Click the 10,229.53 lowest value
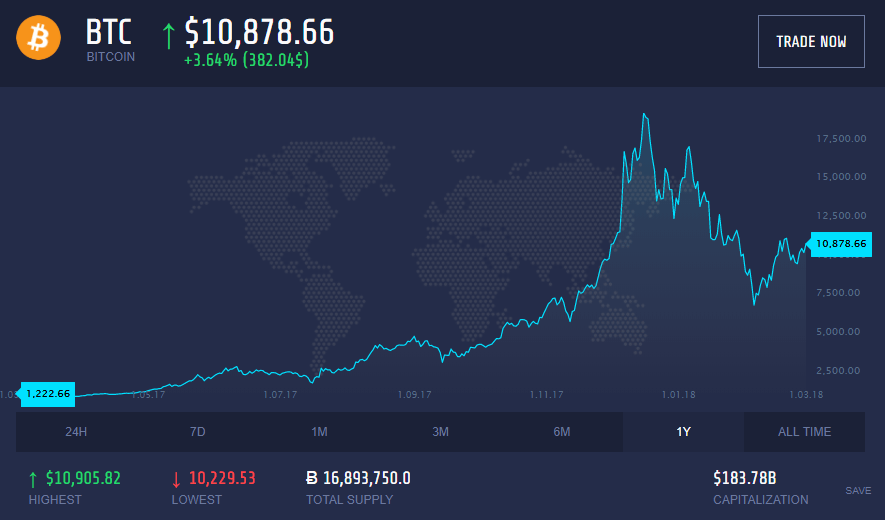Image resolution: width=885 pixels, height=520 pixels. click(x=222, y=478)
